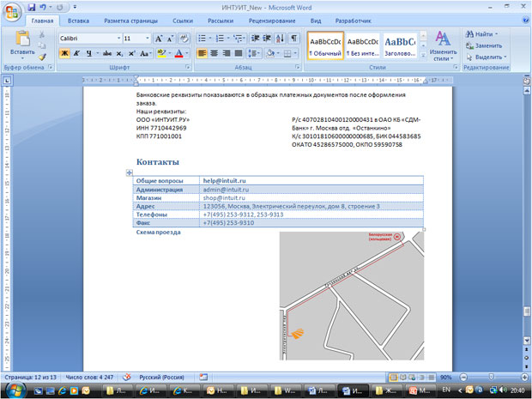This screenshot has width=532, height=399.
Task: Click the Выделить (Select) button
Action: (x=487, y=57)
